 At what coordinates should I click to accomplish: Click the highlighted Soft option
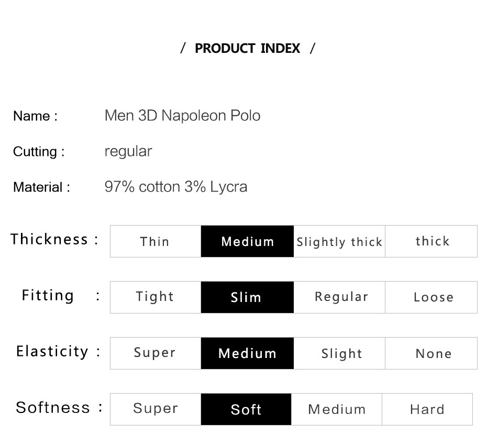[x=246, y=409]
